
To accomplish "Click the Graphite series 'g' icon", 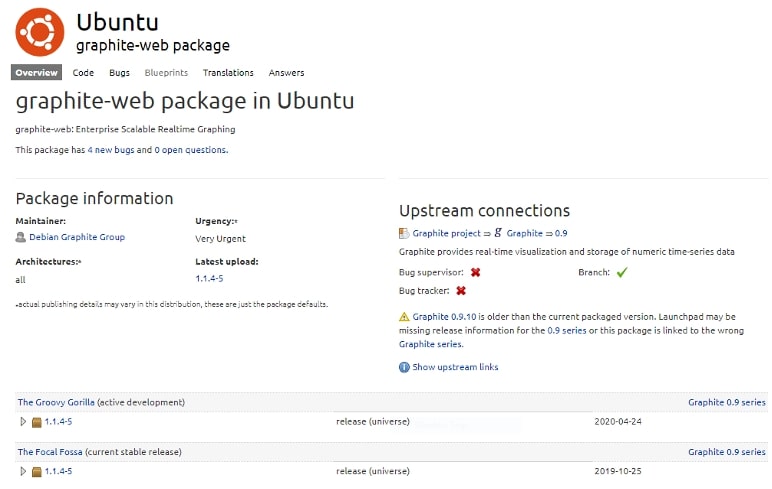I will point(498,233).
